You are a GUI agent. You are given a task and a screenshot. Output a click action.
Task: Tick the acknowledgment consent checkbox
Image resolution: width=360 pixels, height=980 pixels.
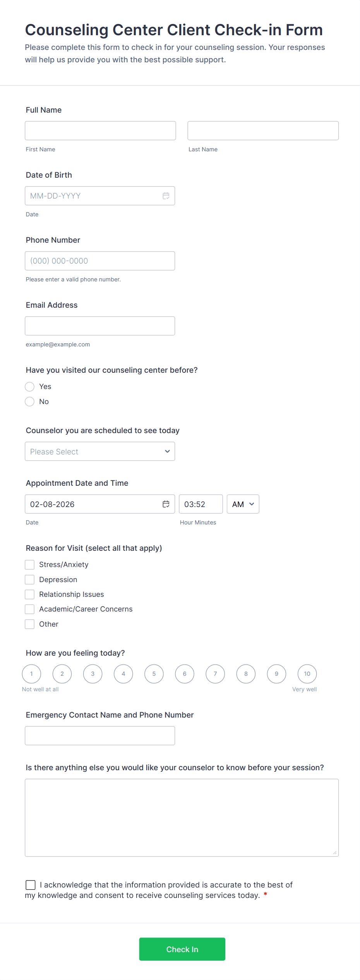point(31,885)
